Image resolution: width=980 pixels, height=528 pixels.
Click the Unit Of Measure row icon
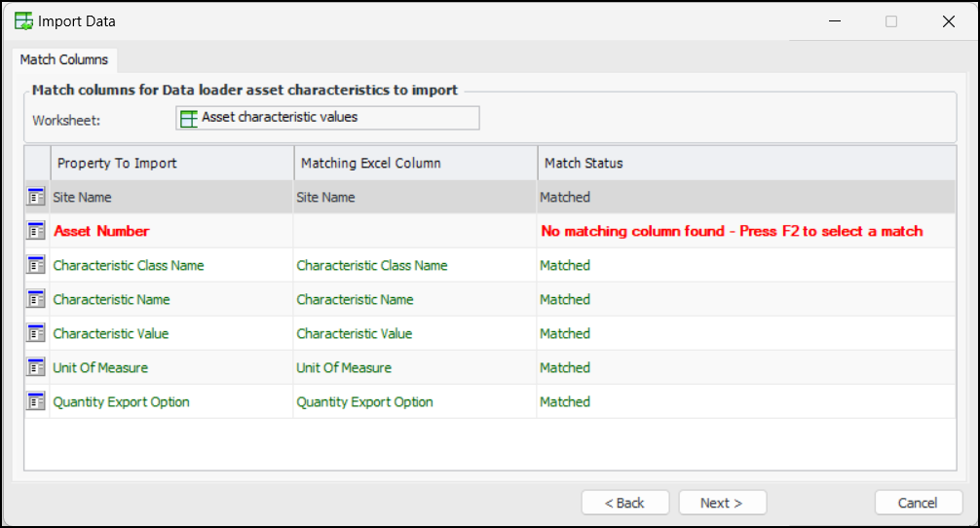pos(36,367)
